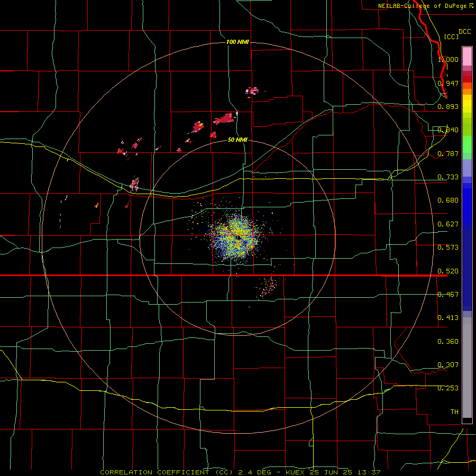Click the 0.520 legend value
Screen dimensions: 476x476
tap(448, 271)
